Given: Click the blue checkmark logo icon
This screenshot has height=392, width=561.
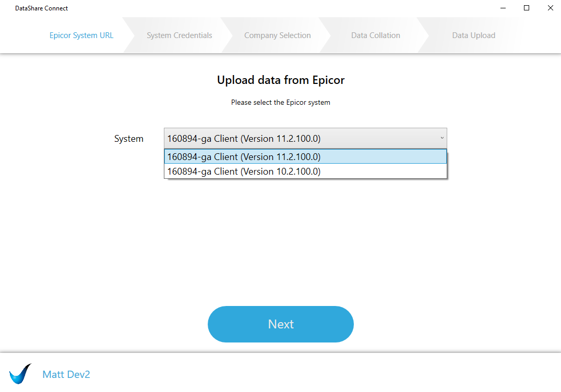Looking at the screenshot, I should 20,374.
